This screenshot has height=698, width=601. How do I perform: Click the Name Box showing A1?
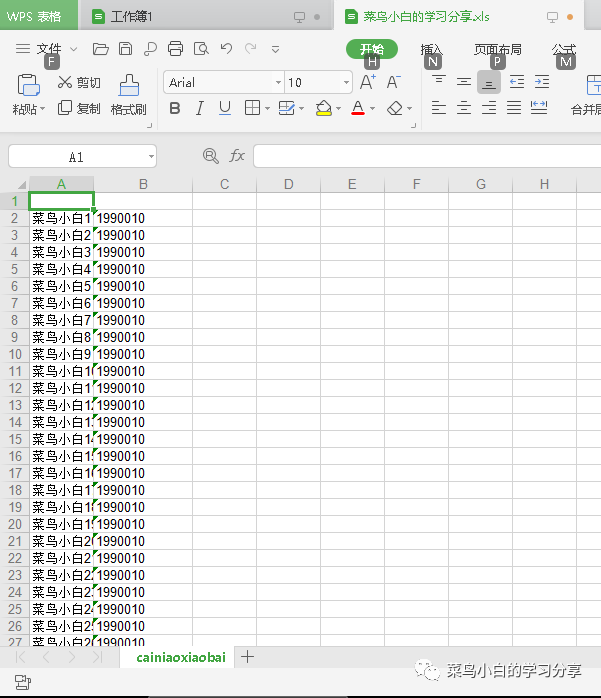(77, 157)
